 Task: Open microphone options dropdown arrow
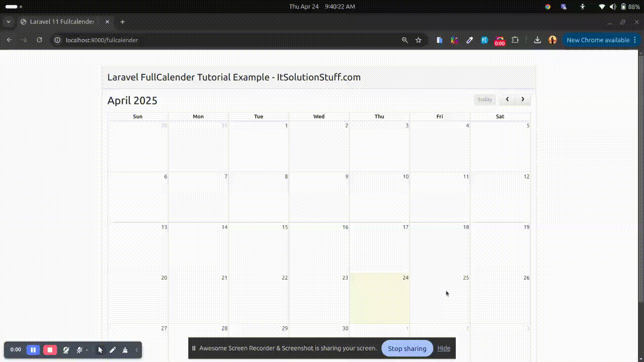[87, 350]
